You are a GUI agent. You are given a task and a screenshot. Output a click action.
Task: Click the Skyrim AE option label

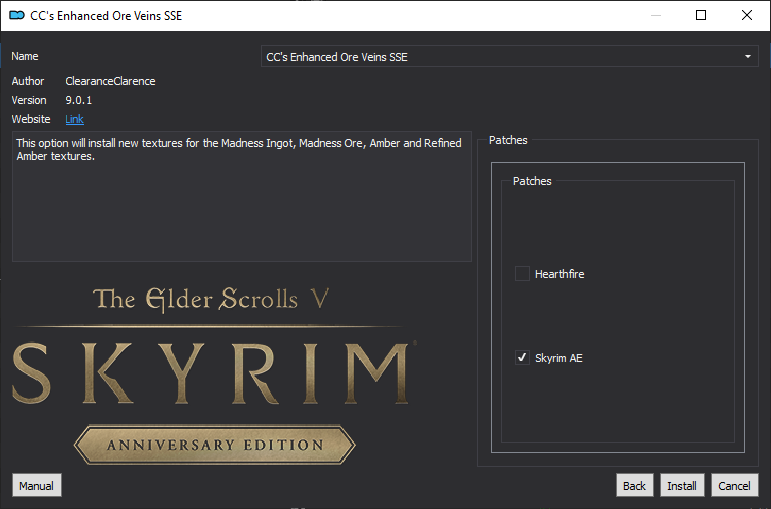click(559, 358)
